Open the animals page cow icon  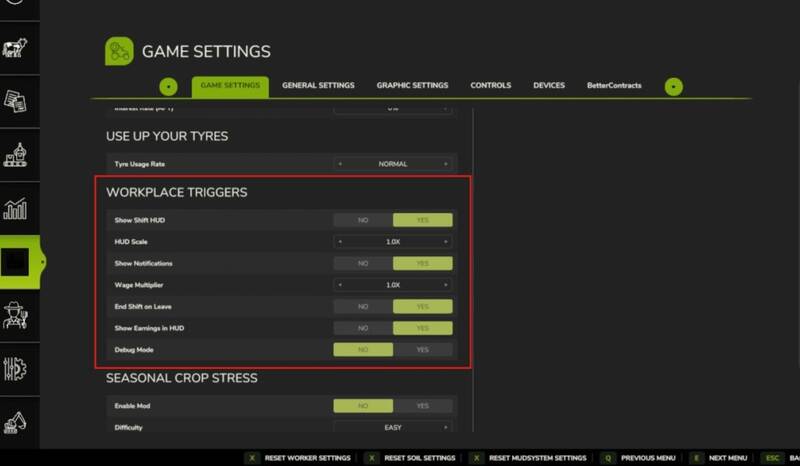pos(15,49)
